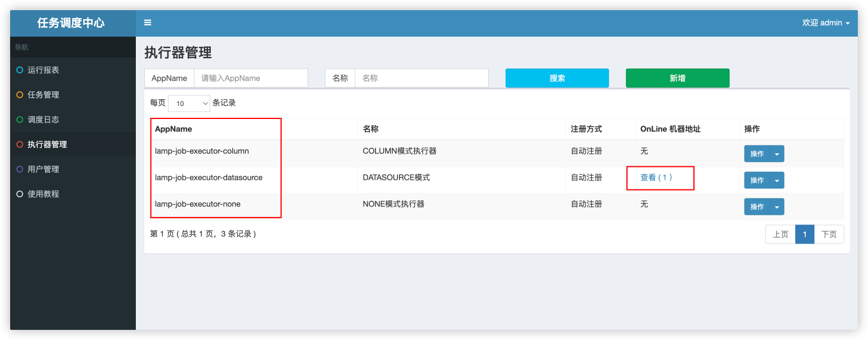The height and width of the screenshot is (340, 868).
Task: Click the 下页 pagination button
Action: pyautogui.click(x=829, y=235)
